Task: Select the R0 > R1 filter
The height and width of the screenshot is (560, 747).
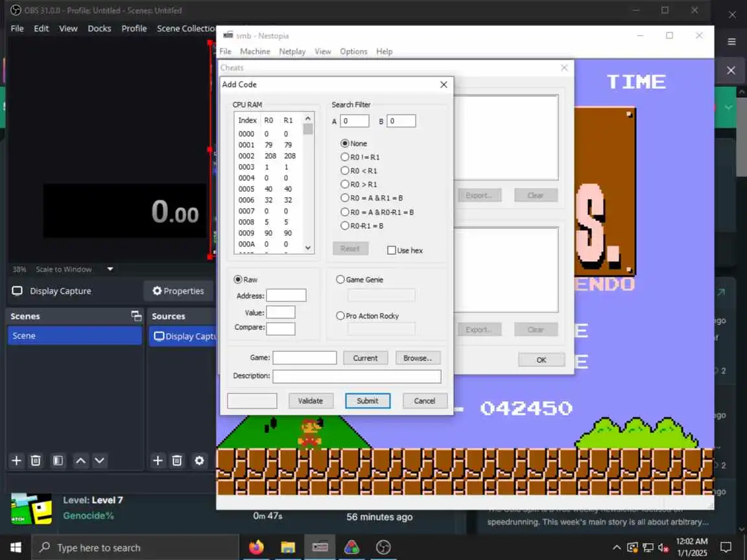Action: [359, 184]
